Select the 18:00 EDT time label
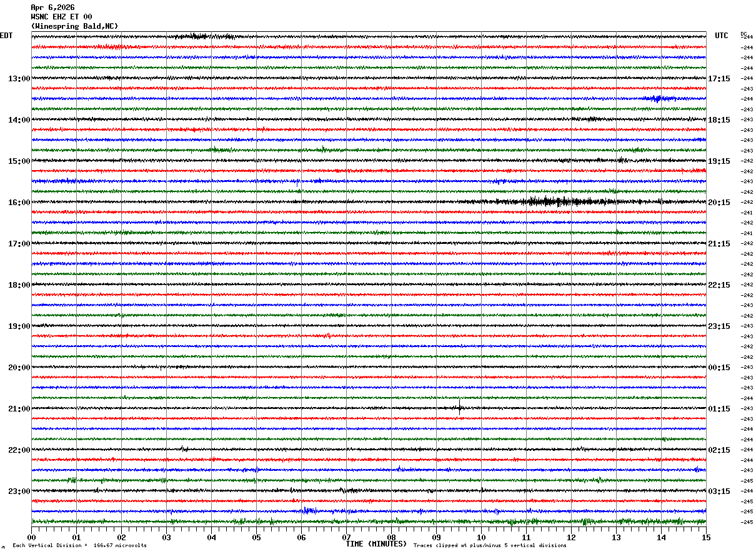 (19, 285)
